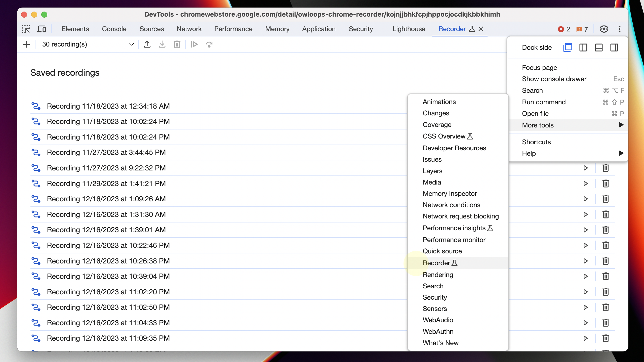Viewport: 644px width, 362px height.
Task: Open the Sources tab
Action: [152, 29]
